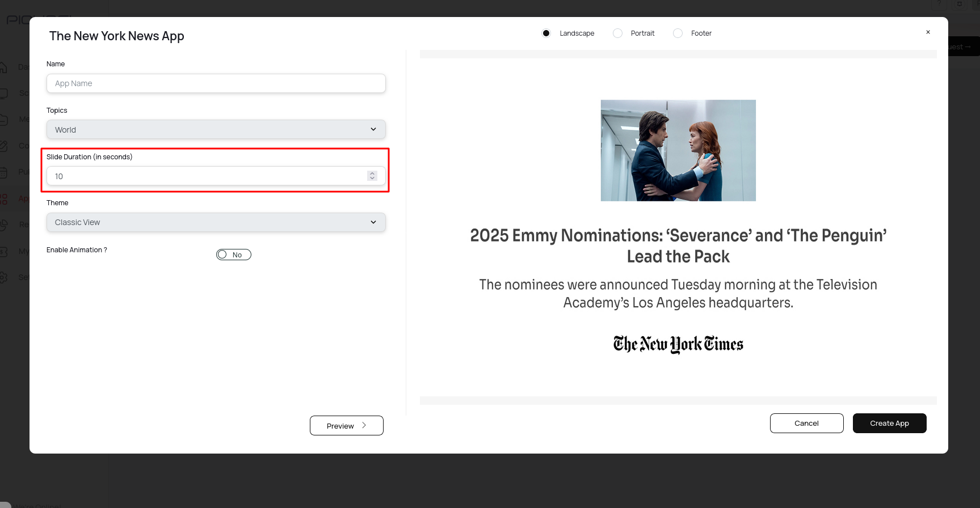980x508 pixels.
Task: Open the Reports pie chart icon in sidebar
Action: click(3, 225)
